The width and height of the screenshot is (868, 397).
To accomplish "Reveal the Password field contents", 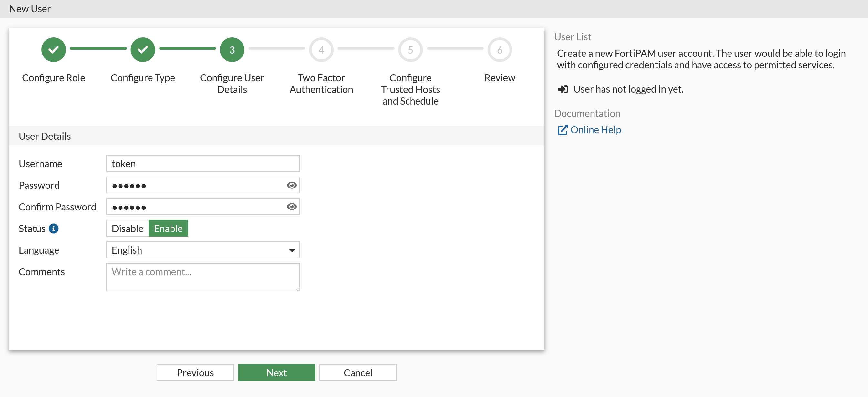I will pos(291,185).
